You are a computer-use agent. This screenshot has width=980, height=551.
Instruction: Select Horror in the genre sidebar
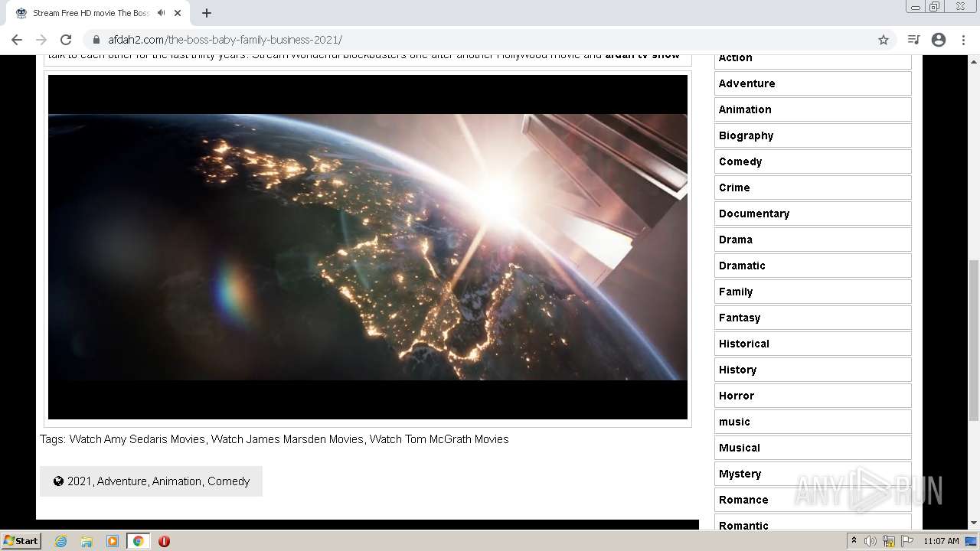tap(812, 396)
